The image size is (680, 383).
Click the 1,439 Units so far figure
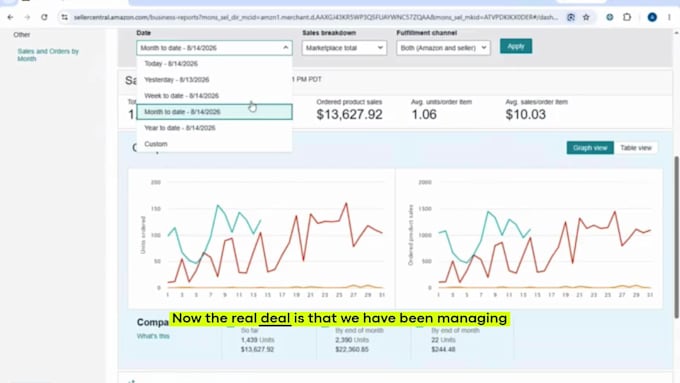tap(258, 340)
